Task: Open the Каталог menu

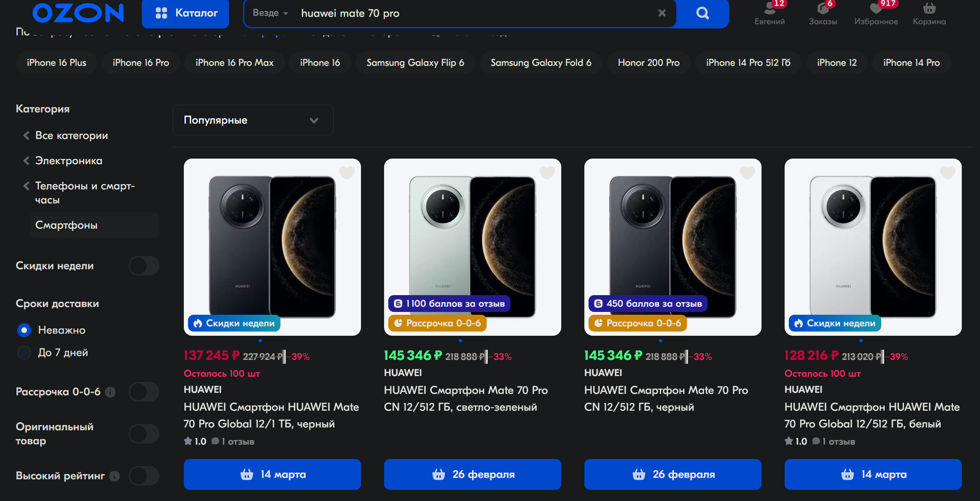Action: [x=185, y=13]
